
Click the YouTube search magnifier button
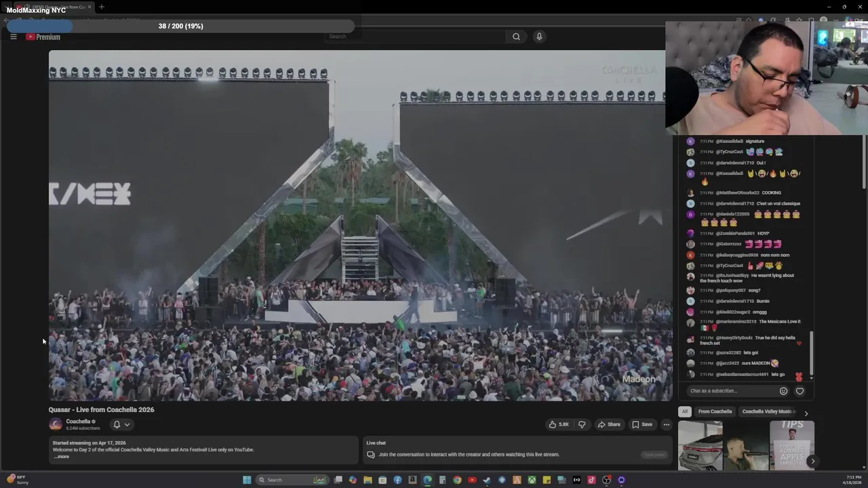click(x=516, y=37)
